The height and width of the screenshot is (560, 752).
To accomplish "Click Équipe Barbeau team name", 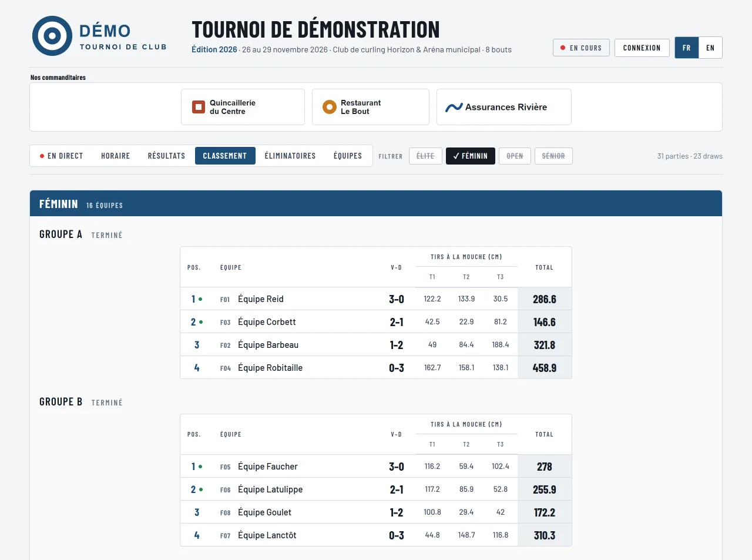I will [268, 345].
